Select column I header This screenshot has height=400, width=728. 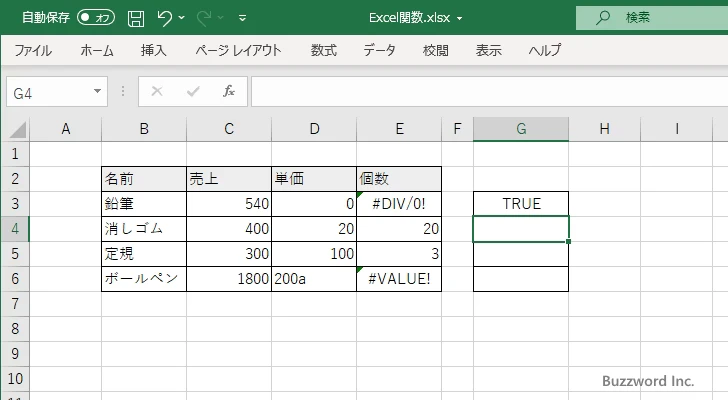(x=676, y=129)
